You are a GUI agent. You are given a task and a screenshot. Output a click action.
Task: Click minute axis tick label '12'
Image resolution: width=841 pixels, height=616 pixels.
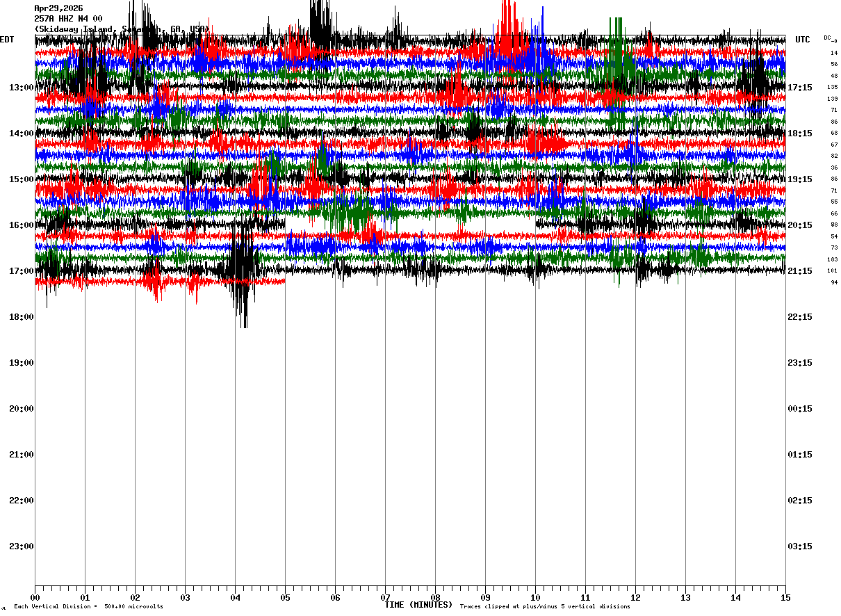point(635,597)
